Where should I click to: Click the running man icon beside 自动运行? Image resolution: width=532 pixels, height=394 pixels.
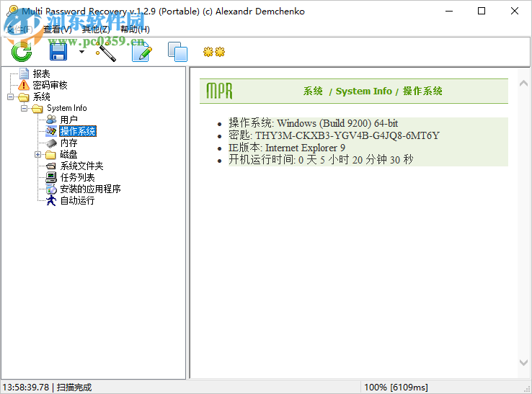click(x=51, y=200)
